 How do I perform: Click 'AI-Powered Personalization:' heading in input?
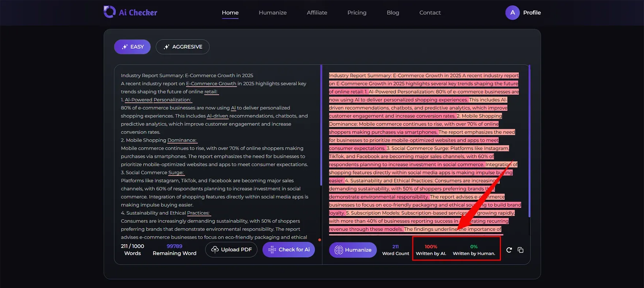tap(158, 100)
